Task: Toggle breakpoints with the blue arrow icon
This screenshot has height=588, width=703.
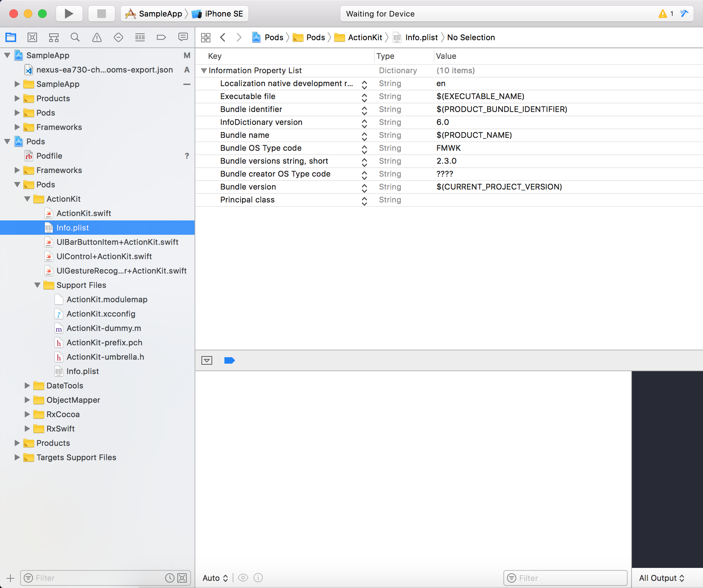Action: pyautogui.click(x=229, y=360)
